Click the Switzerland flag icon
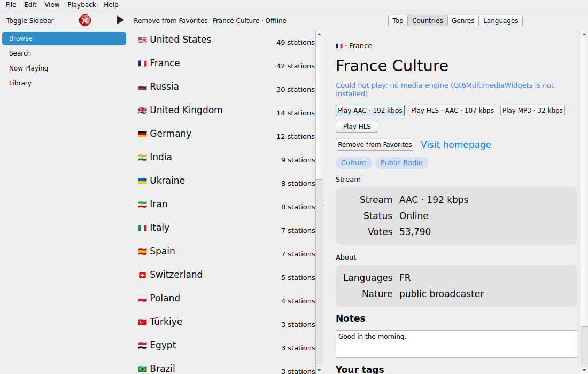 click(x=142, y=275)
